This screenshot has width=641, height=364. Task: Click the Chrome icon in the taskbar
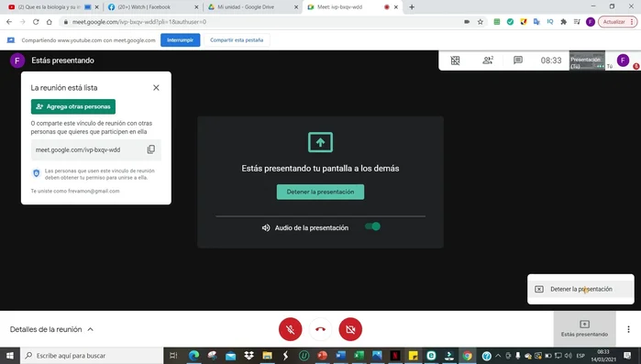click(468, 356)
